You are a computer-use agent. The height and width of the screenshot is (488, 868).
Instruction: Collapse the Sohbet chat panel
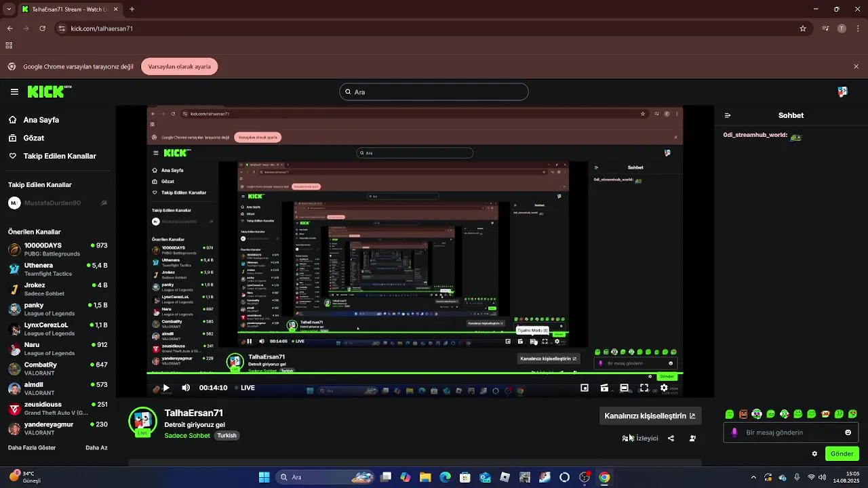coord(728,115)
